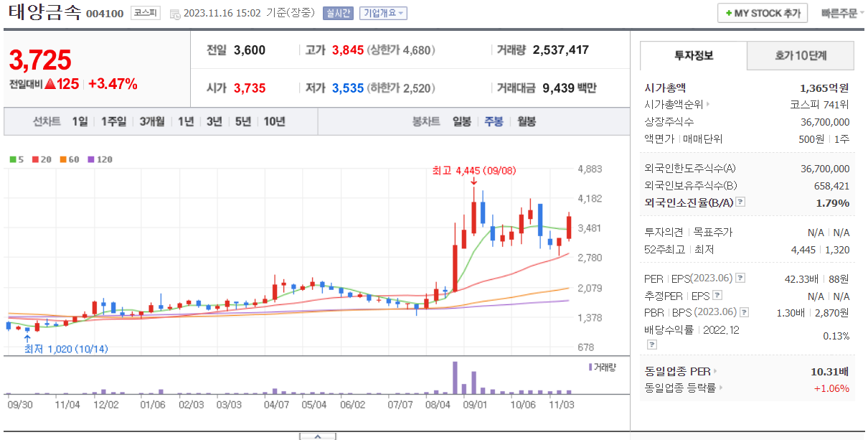Select the 10년 line chart period
The height and width of the screenshot is (440, 868).
[274, 121]
